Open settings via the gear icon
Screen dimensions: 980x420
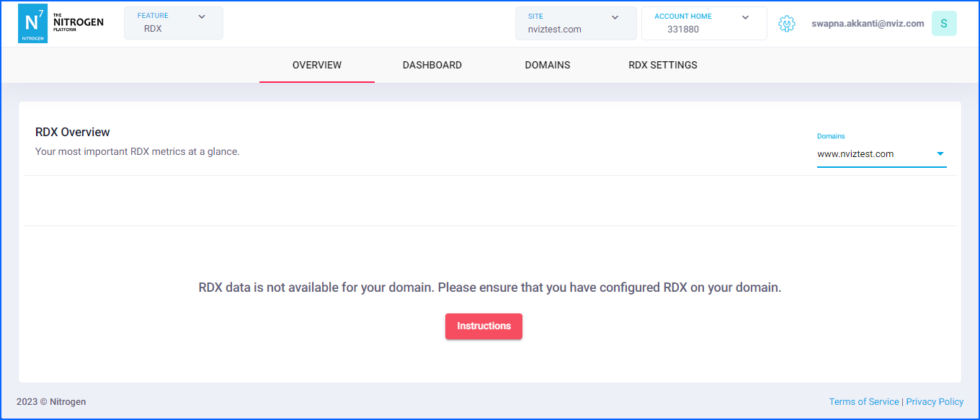786,24
